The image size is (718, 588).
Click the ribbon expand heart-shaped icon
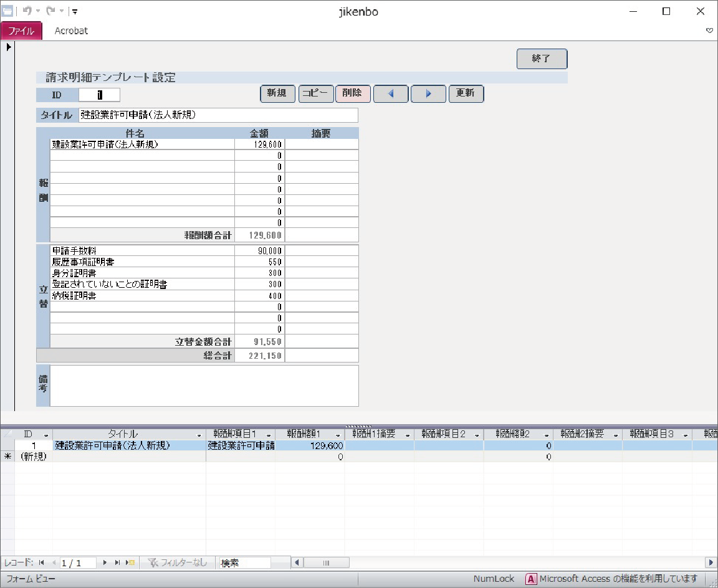(x=709, y=31)
